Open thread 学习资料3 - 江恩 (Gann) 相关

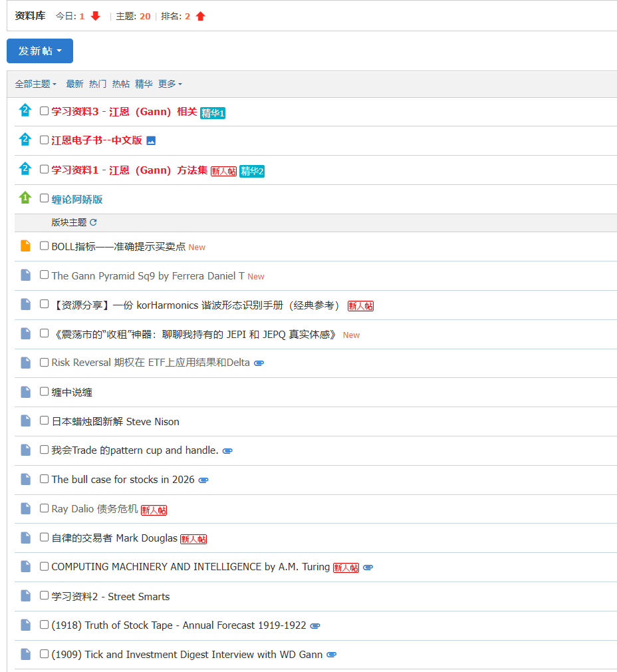click(124, 111)
